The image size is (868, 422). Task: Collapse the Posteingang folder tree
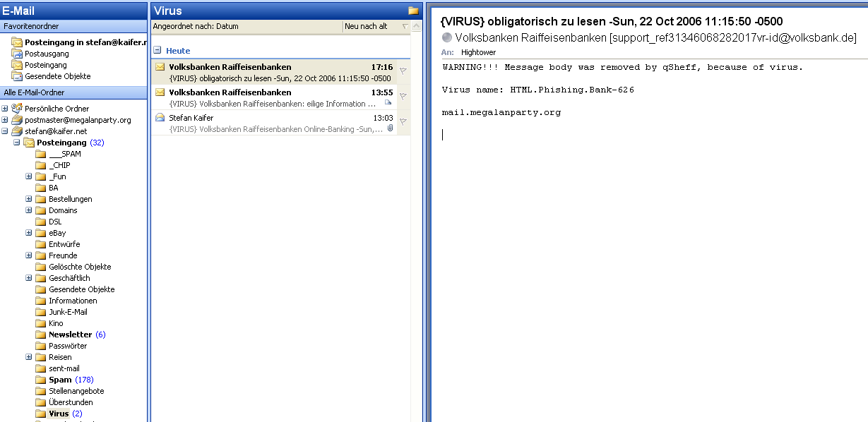[17, 143]
